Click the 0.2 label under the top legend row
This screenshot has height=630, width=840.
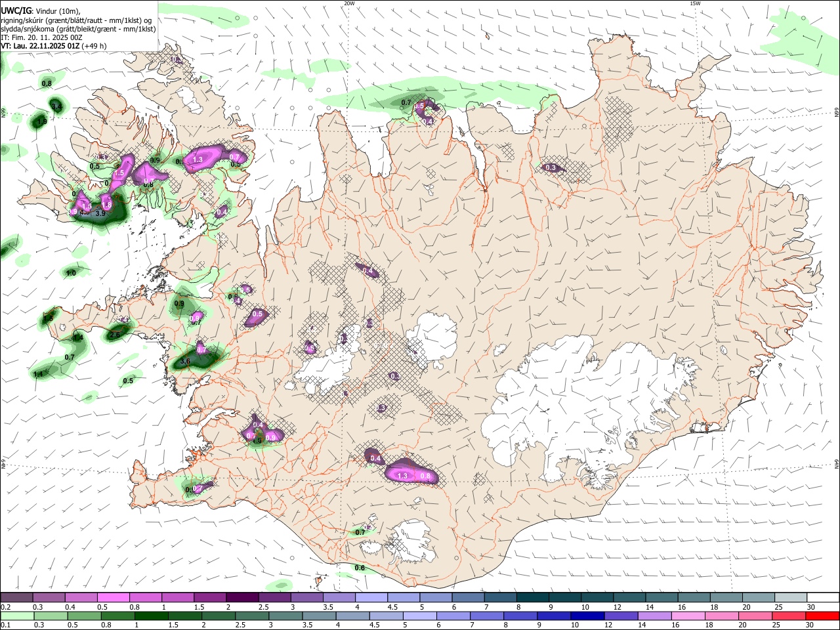[5, 607]
